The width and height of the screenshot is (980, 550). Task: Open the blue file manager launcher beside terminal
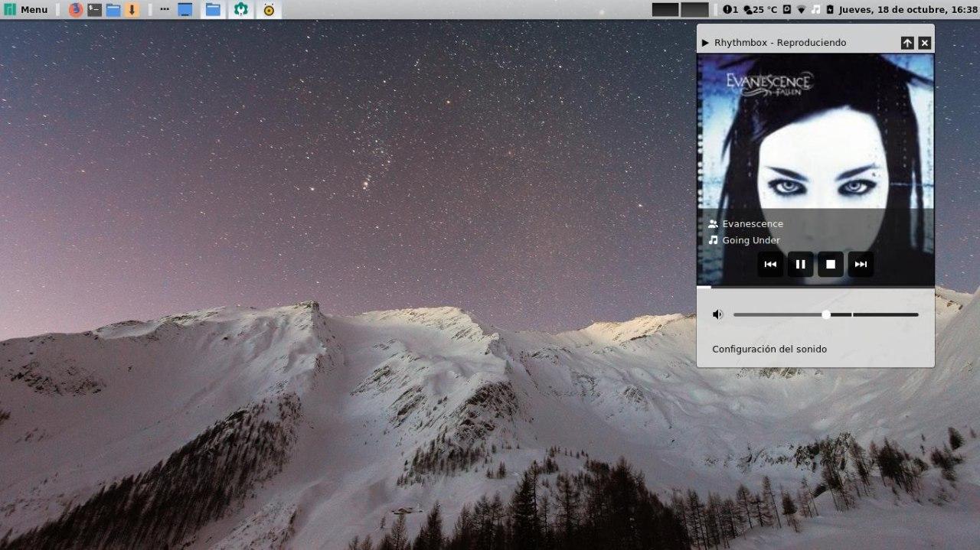click(113, 10)
